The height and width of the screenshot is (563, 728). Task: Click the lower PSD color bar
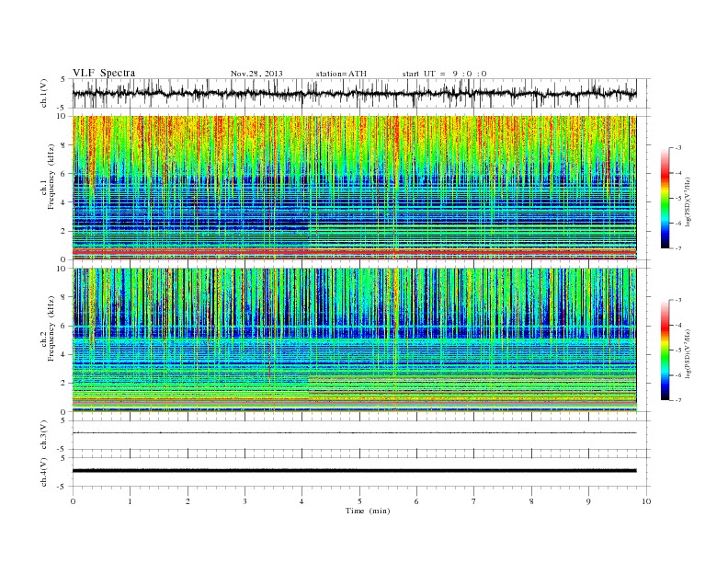coord(665,350)
